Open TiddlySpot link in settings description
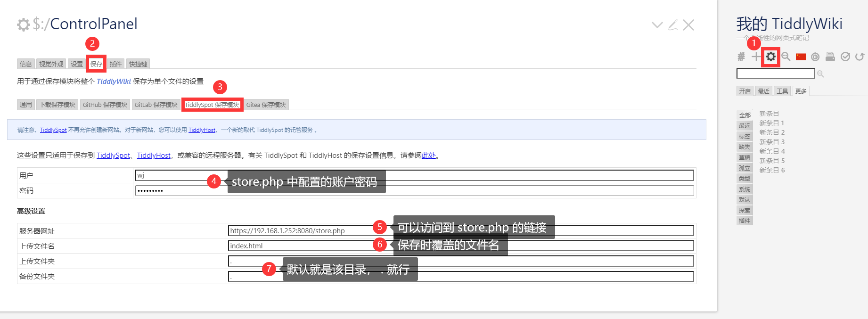Image resolution: width=868 pixels, height=319 pixels. (x=113, y=155)
